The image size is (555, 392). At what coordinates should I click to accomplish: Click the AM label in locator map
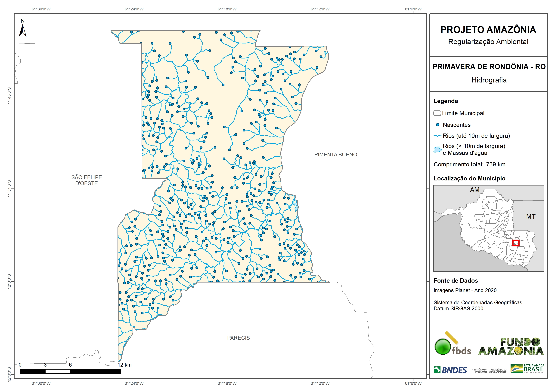click(474, 190)
